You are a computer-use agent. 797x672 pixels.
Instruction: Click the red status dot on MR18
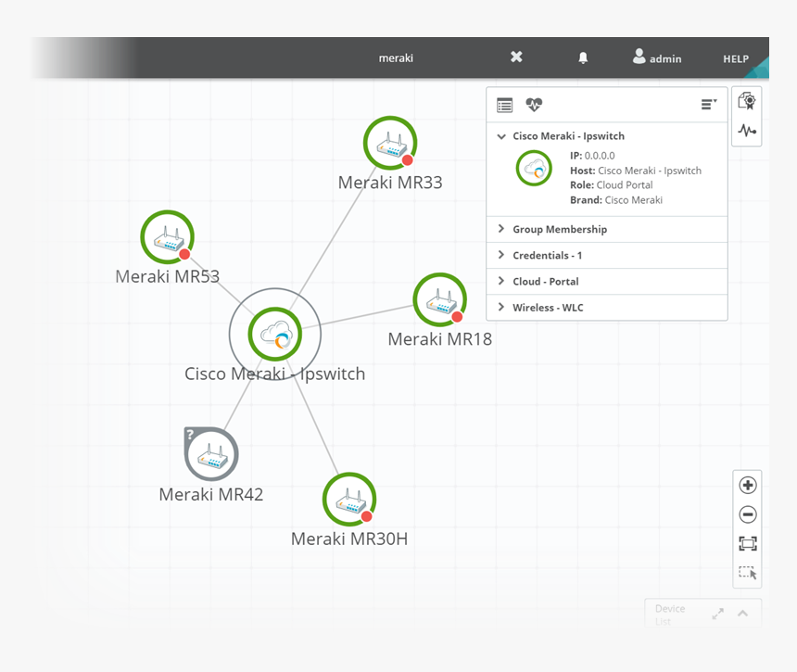click(457, 317)
